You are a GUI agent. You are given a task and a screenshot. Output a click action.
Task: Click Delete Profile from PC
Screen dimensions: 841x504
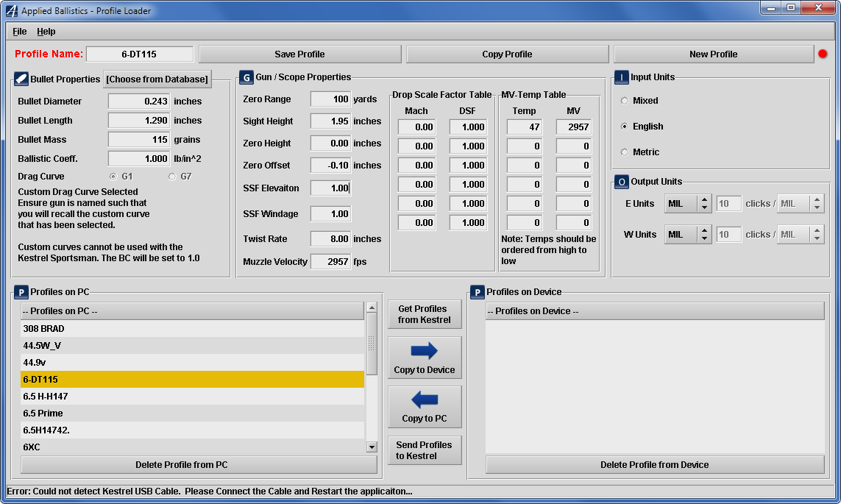pyautogui.click(x=199, y=465)
